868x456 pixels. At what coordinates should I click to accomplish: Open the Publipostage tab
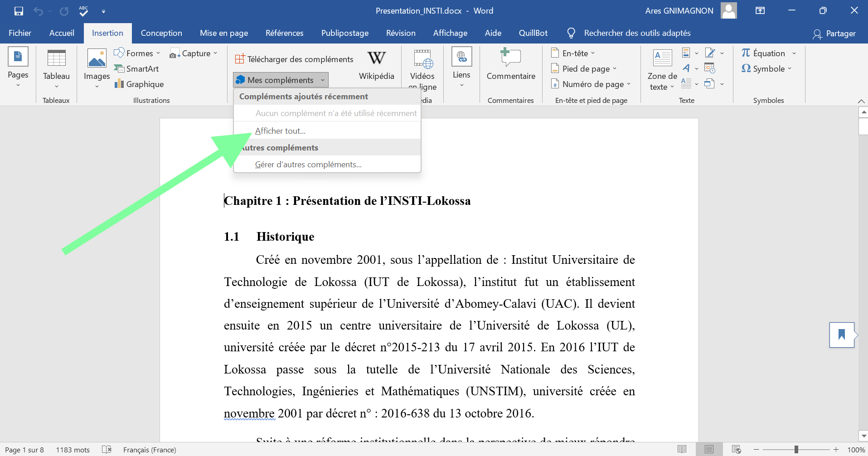tap(345, 33)
